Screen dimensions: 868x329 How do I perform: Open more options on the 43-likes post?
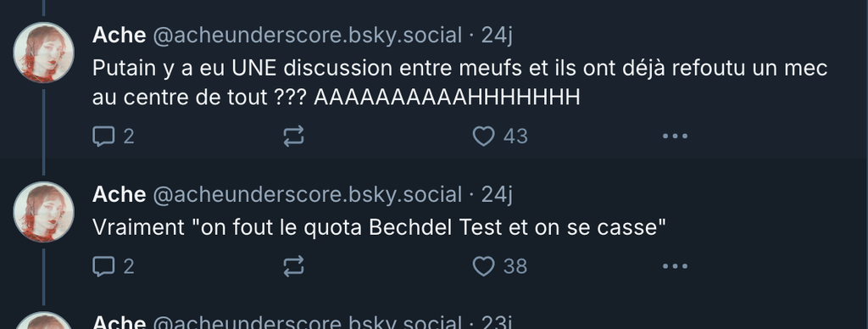[x=675, y=136]
